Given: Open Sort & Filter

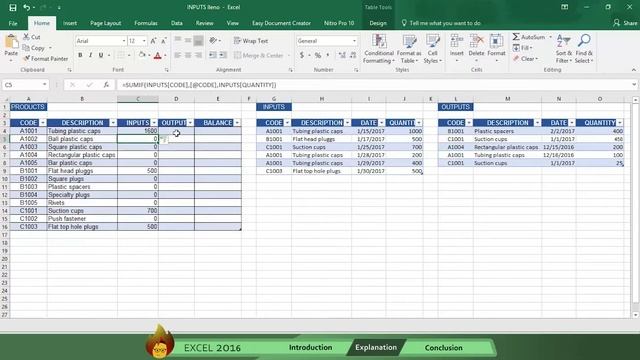Looking at the screenshot, I should tap(564, 49).
